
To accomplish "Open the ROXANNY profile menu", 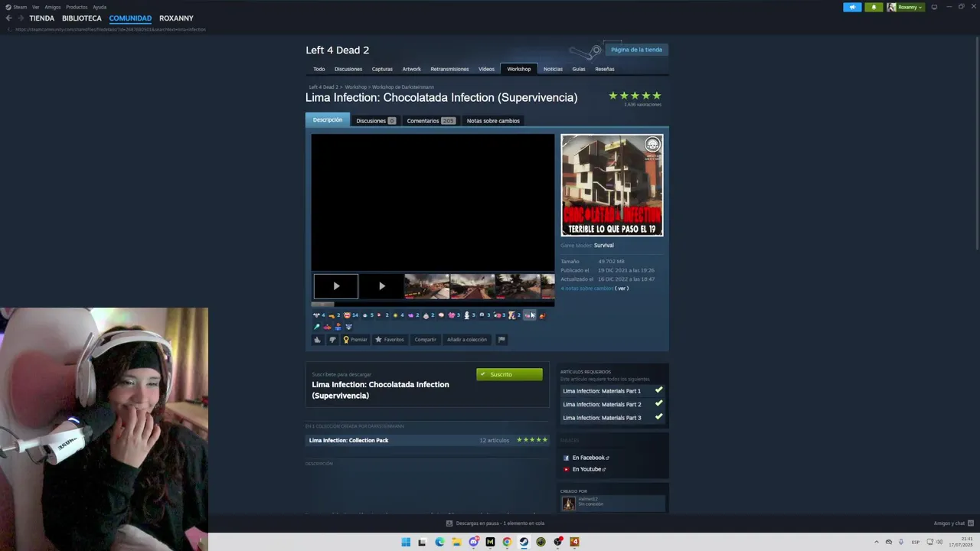I will pos(176,18).
